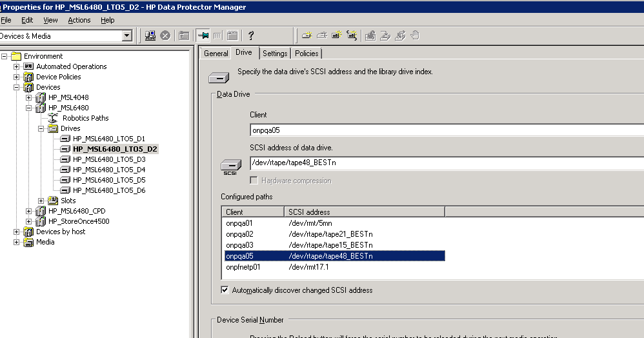This screenshot has width=644, height=338.
Task: Click the grayed folder window toolbar icon
Action: (184, 35)
